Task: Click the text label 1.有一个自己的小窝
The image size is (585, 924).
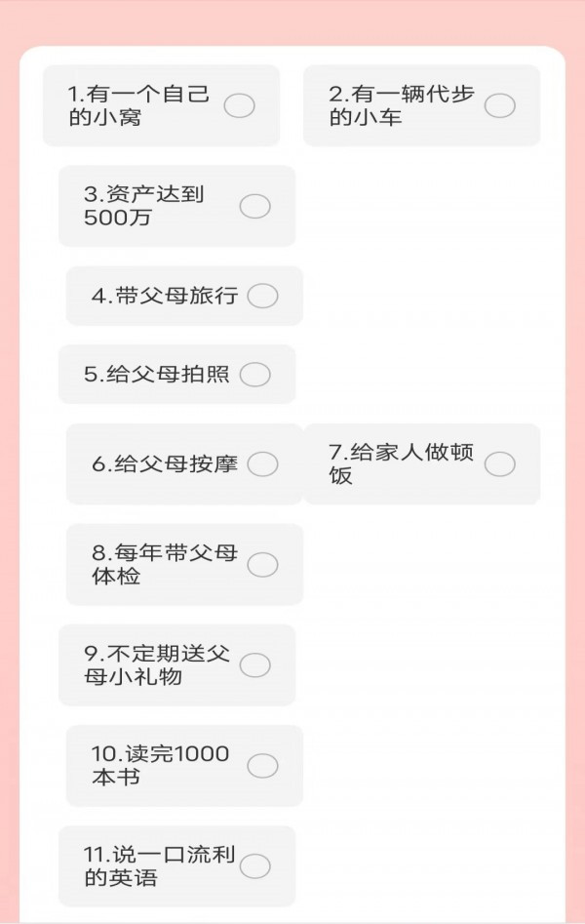Action: (138, 105)
